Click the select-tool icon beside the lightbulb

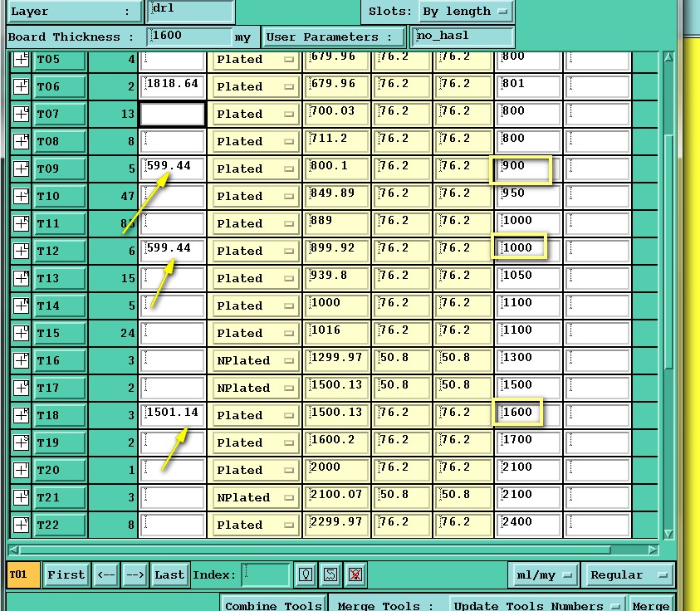point(330,574)
